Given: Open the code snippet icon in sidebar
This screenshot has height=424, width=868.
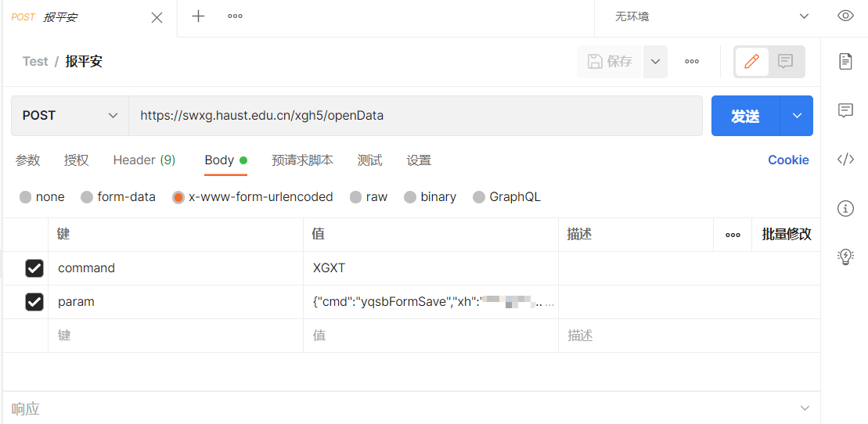Looking at the screenshot, I should click(845, 160).
